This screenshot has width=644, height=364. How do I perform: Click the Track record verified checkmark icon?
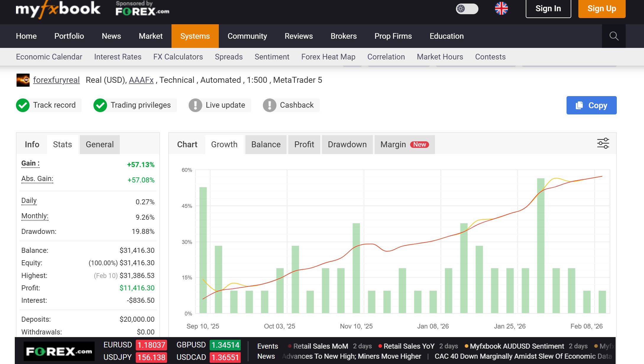coord(23,105)
